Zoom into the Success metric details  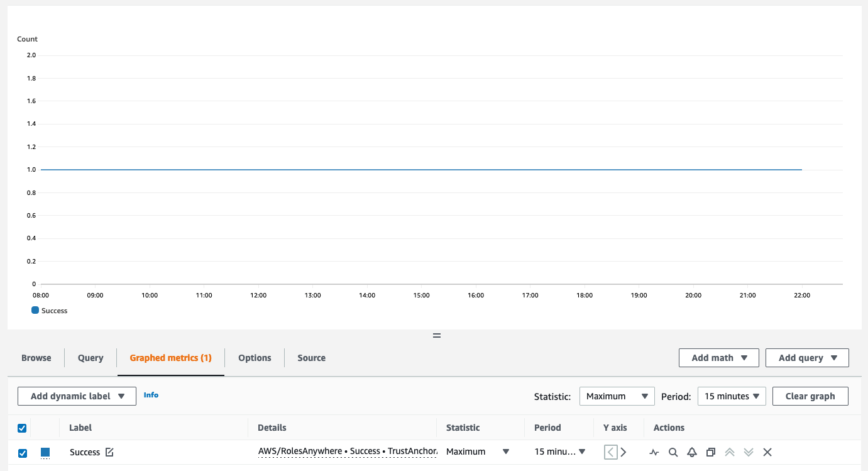point(673,452)
